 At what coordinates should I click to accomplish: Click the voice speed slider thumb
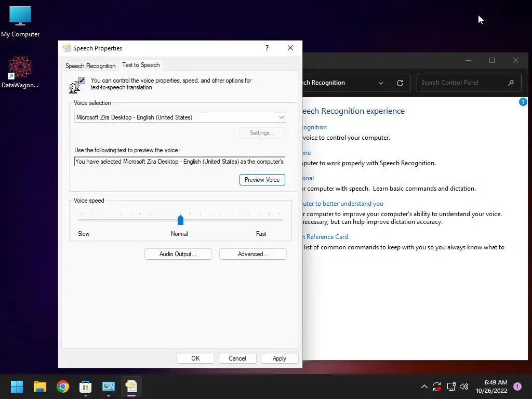click(x=180, y=220)
